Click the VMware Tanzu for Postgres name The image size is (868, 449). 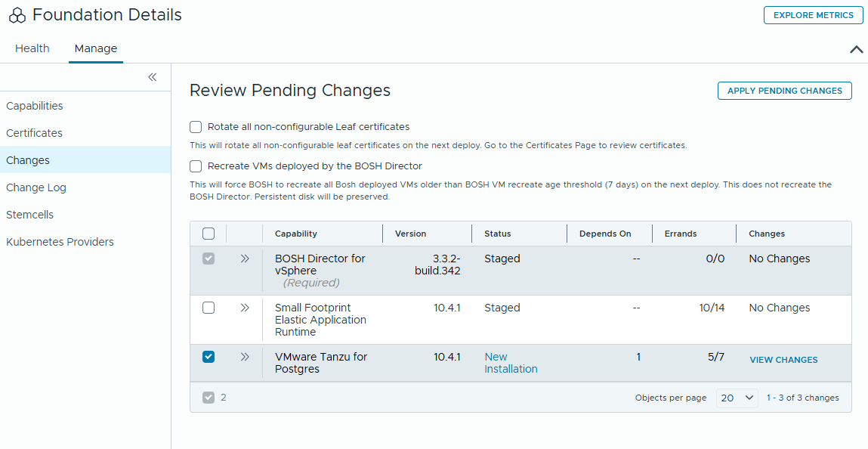(321, 363)
